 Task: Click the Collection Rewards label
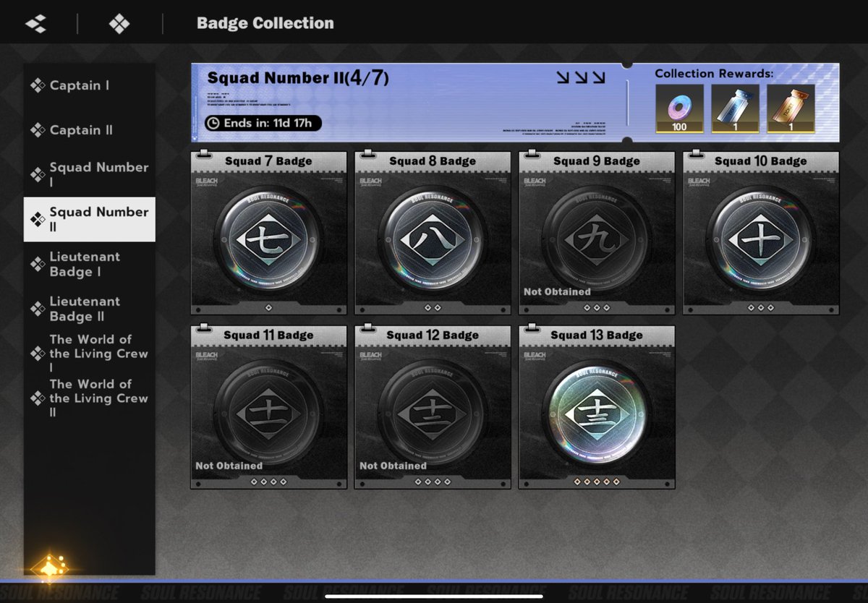(x=714, y=73)
